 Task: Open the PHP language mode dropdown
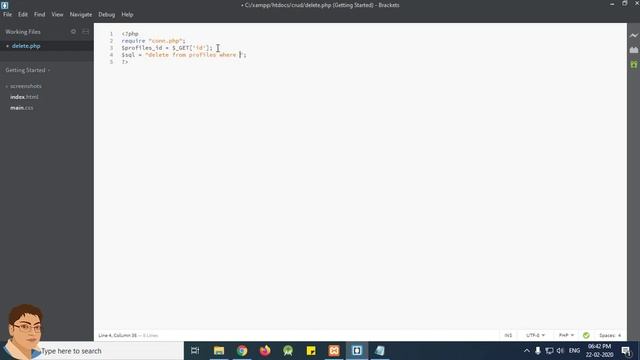[566, 335]
